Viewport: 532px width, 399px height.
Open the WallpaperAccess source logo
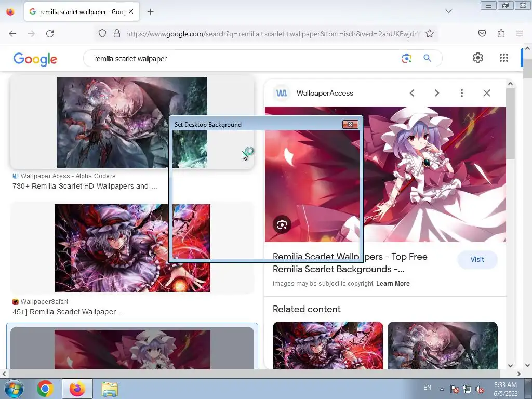282,93
